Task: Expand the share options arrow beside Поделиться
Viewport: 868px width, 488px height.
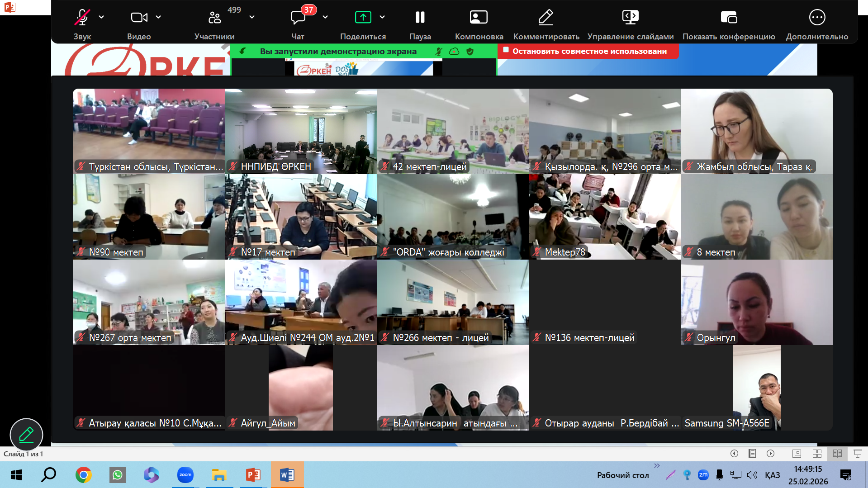Action: (x=382, y=17)
